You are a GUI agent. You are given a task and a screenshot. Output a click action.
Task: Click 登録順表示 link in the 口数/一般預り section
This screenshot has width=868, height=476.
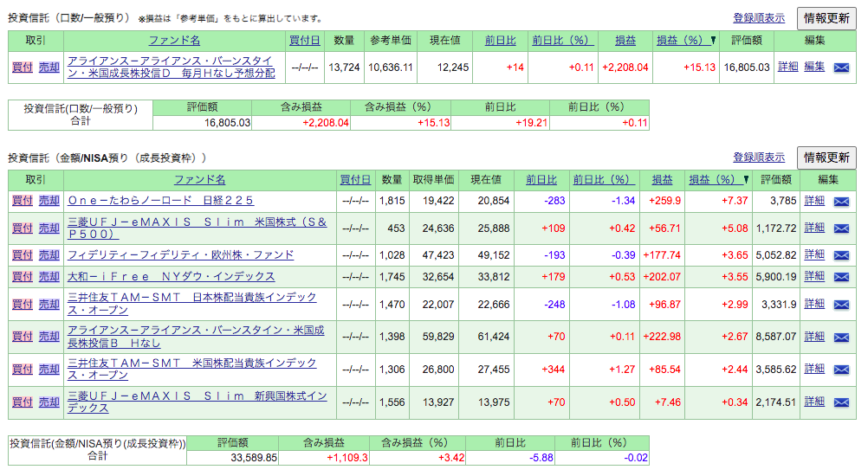click(x=759, y=18)
